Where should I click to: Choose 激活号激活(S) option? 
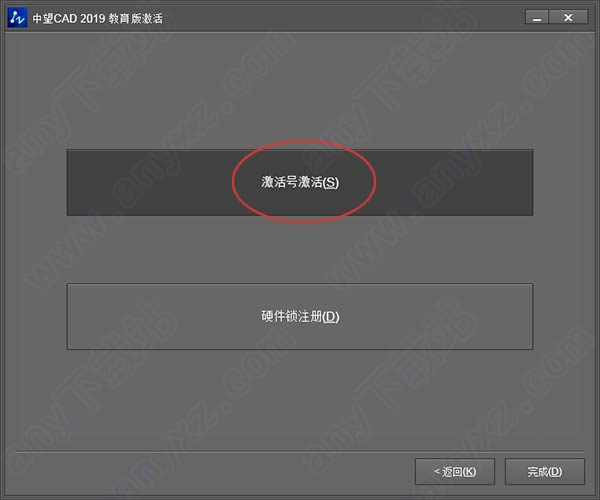tap(300, 182)
